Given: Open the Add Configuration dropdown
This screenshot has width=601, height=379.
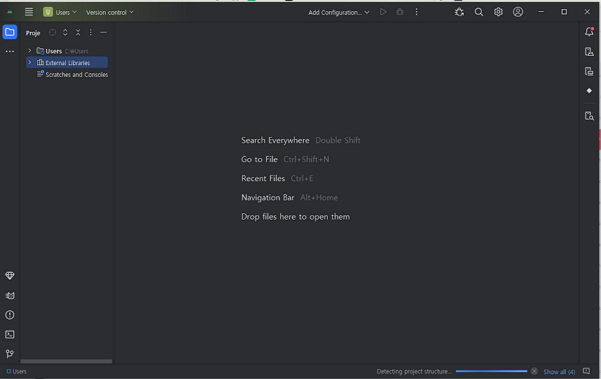Looking at the screenshot, I should [339, 12].
